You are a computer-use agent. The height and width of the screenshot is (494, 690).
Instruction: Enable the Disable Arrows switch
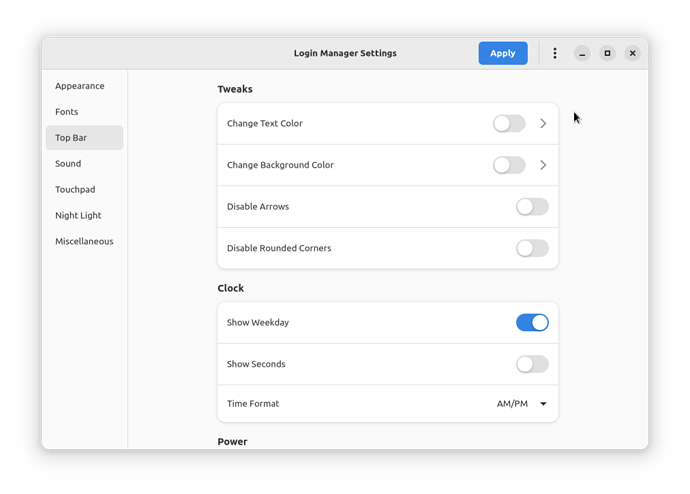532,207
